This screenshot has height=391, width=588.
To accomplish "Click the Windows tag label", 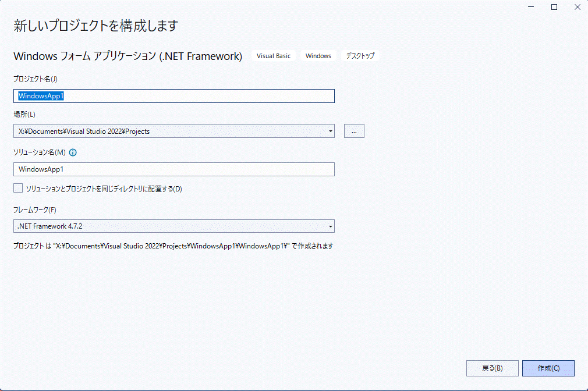I will click(x=318, y=56).
